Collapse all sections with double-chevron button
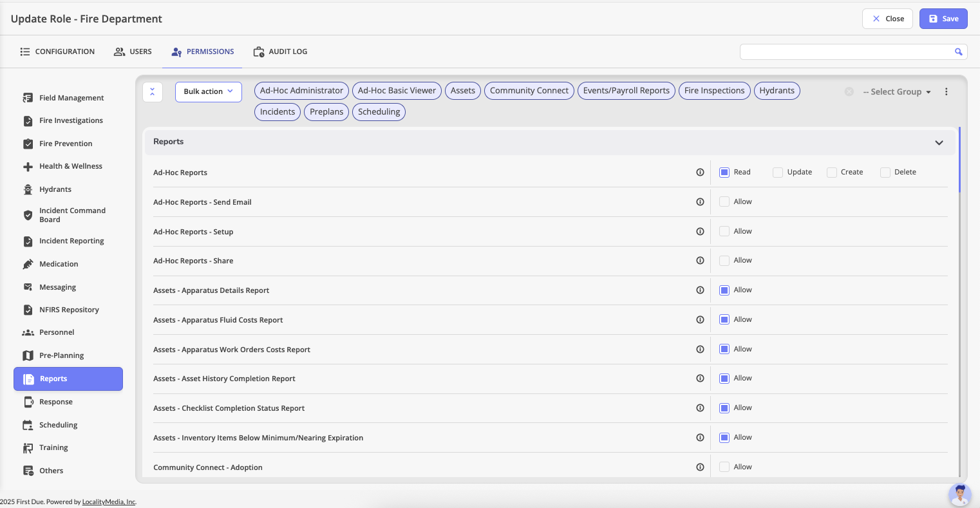This screenshot has width=980, height=508. pyautogui.click(x=152, y=91)
